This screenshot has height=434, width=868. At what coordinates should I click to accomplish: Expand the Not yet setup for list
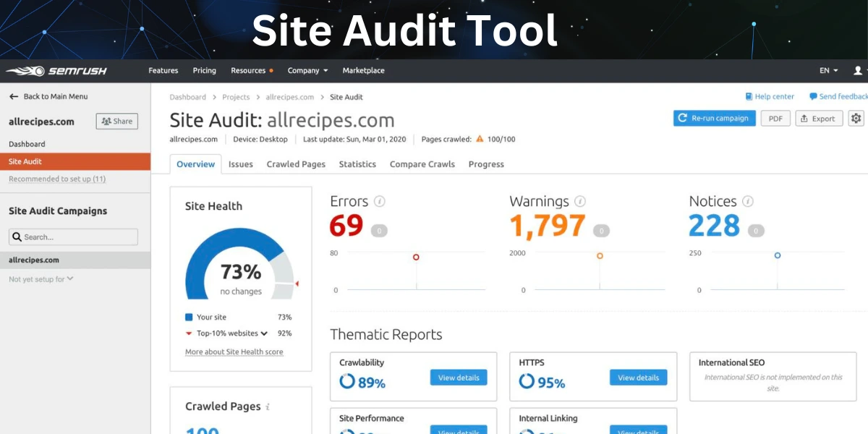click(41, 278)
